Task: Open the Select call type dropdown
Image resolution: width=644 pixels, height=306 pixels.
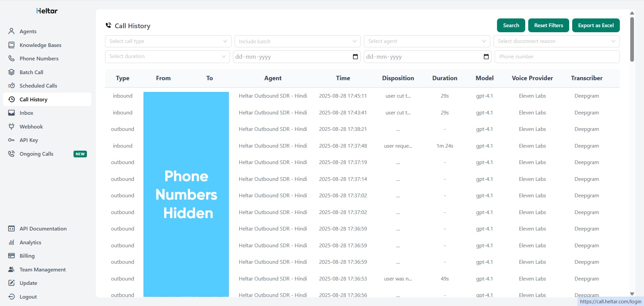Action: tap(168, 41)
